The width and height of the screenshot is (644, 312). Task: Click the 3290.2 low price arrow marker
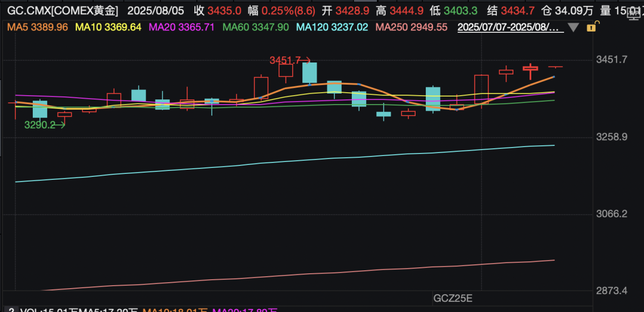pyautogui.click(x=44, y=125)
